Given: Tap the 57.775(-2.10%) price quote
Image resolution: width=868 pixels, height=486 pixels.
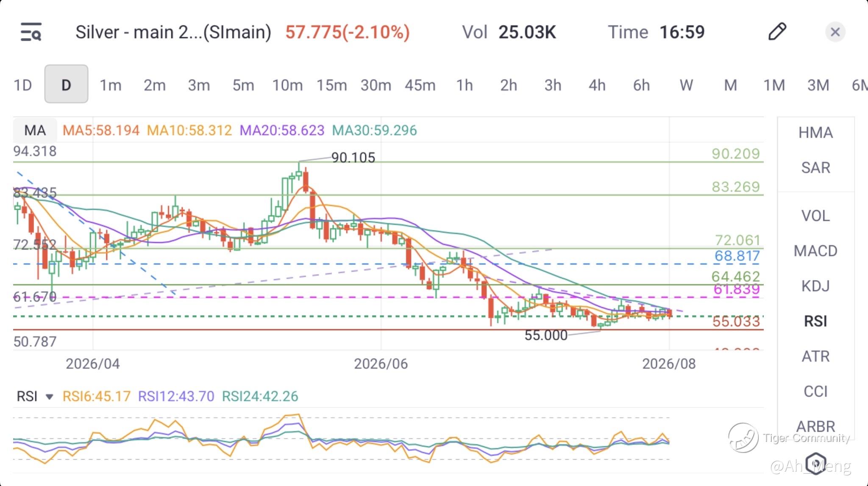Looking at the screenshot, I should pos(348,32).
